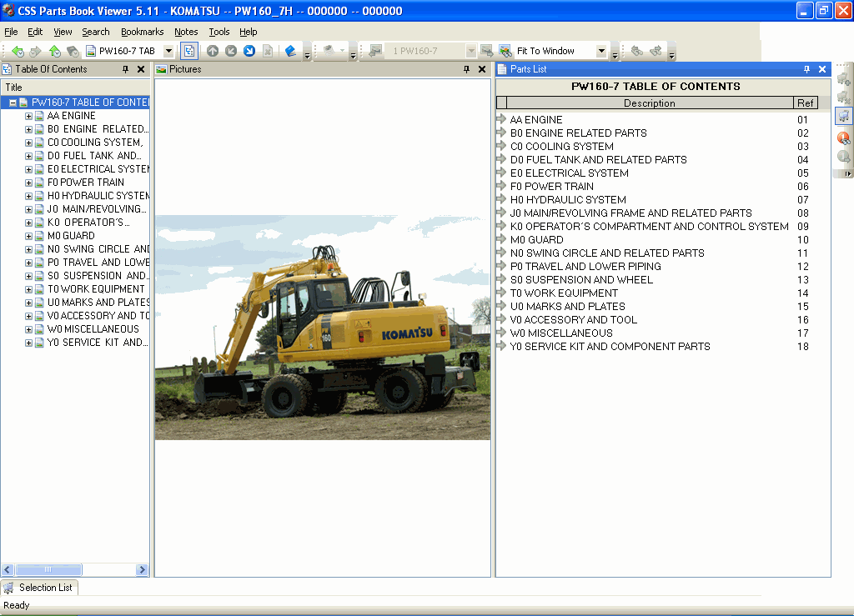Toggle the Table Of Contents tree button
The width and height of the screenshot is (854, 616).
point(189,51)
